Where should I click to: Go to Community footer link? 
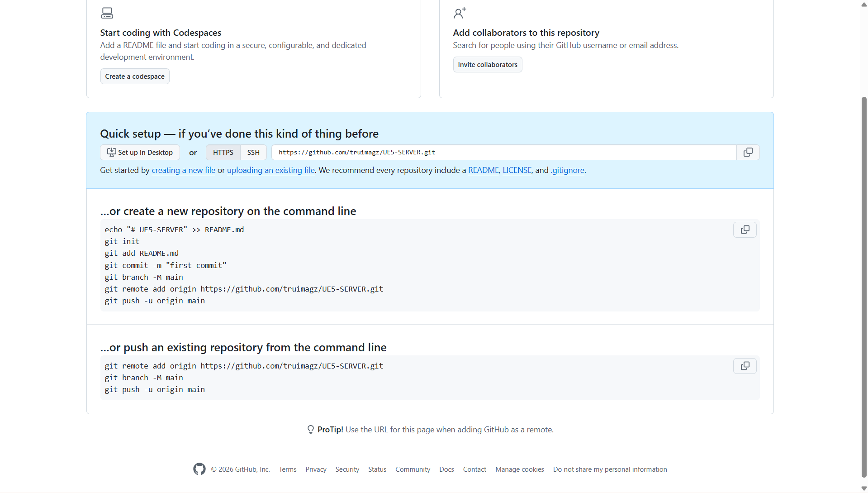(413, 469)
